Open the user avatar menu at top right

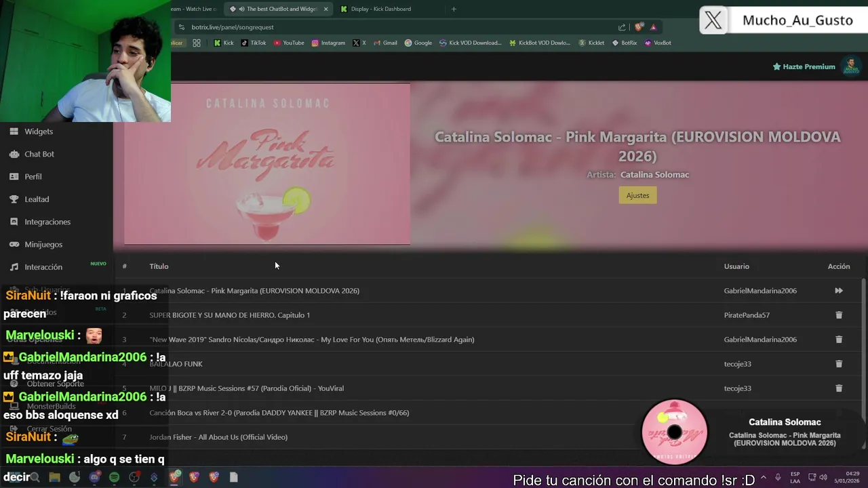pyautogui.click(x=850, y=66)
